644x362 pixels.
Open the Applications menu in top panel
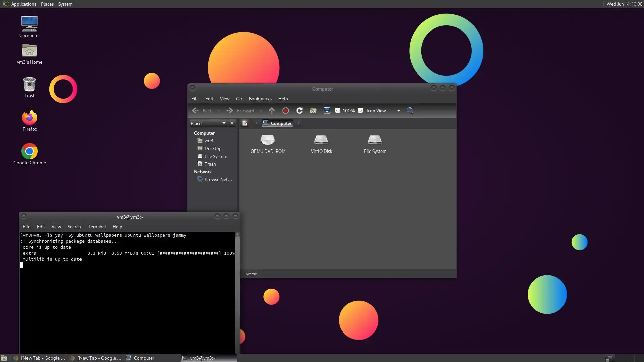click(23, 4)
